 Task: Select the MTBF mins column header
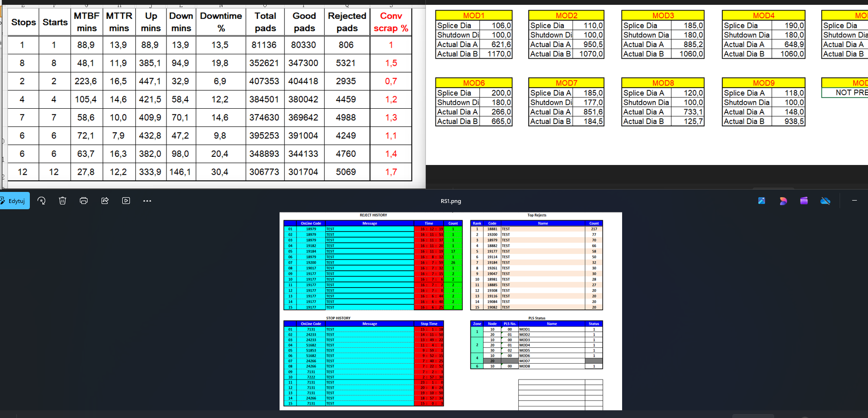(x=87, y=22)
